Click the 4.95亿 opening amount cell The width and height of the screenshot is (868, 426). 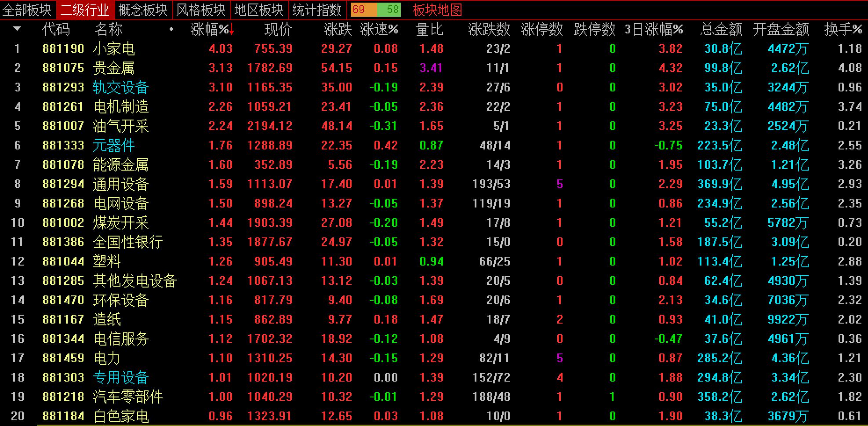[790, 184]
